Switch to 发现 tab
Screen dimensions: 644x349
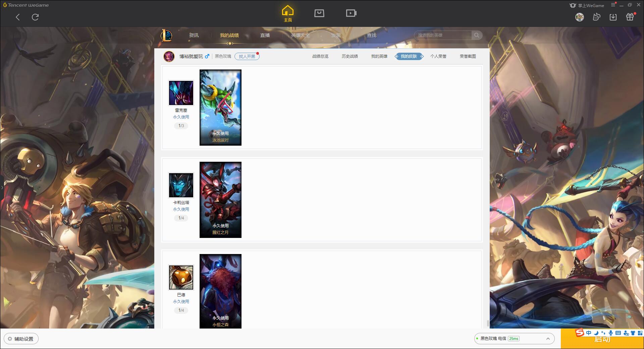(x=336, y=35)
